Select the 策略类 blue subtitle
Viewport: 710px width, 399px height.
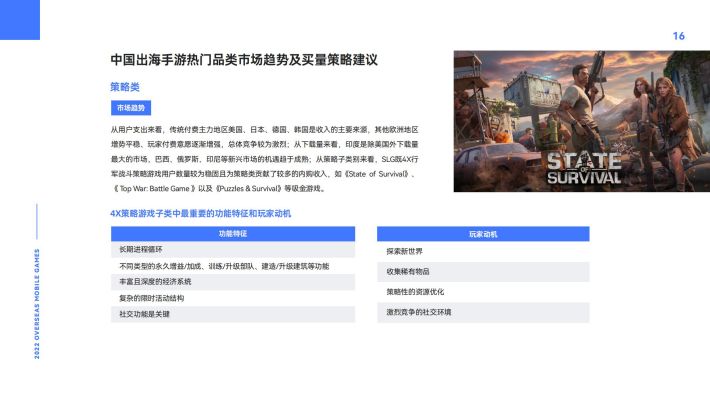(125, 87)
